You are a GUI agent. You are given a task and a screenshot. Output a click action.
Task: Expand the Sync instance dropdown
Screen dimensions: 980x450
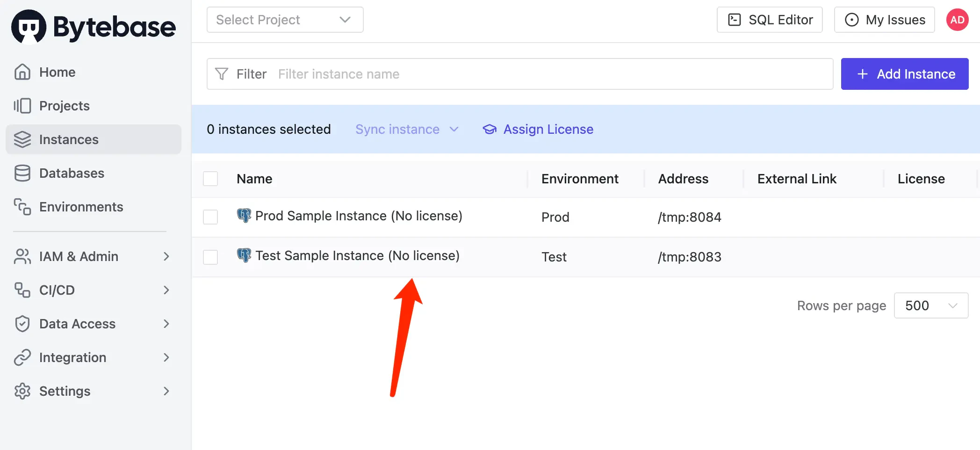point(407,129)
